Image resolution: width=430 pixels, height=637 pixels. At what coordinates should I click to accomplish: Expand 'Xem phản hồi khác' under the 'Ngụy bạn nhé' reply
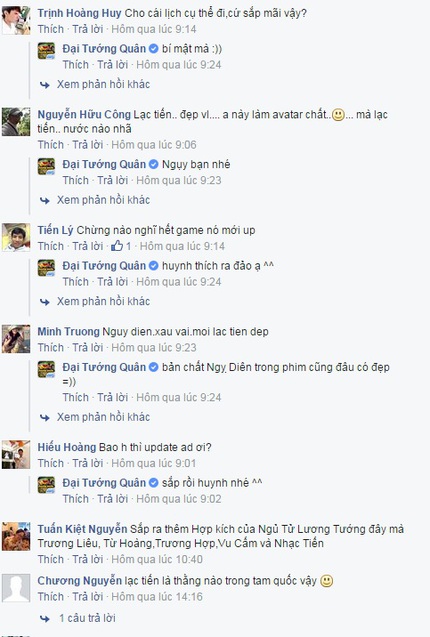pos(103,200)
